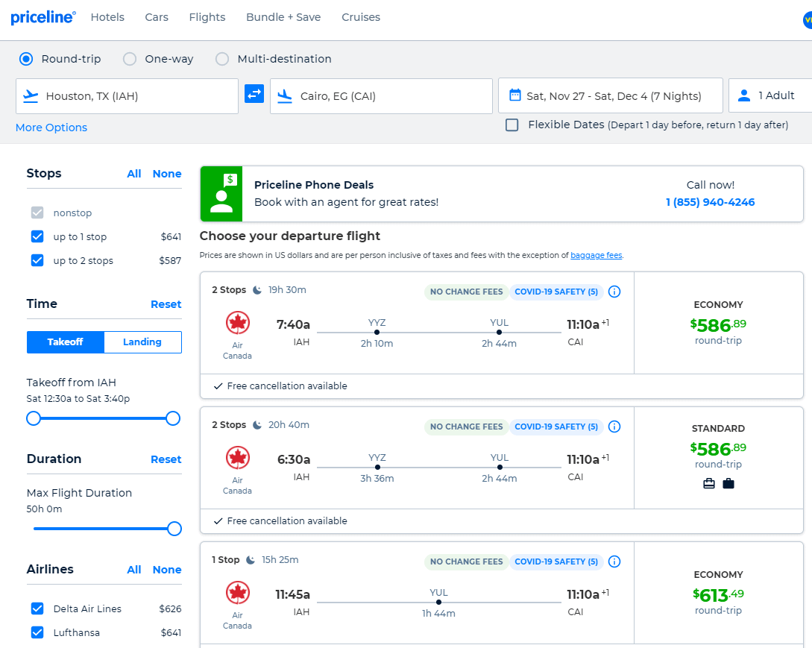812x648 pixels.
Task: Open the baggage fees link
Action: (596, 255)
